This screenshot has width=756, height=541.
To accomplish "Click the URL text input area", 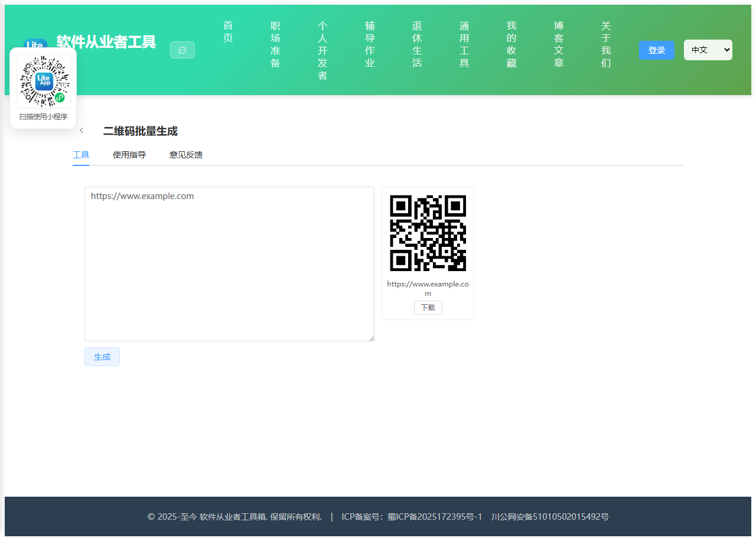I will pyautogui.click(x=229, y=264).
